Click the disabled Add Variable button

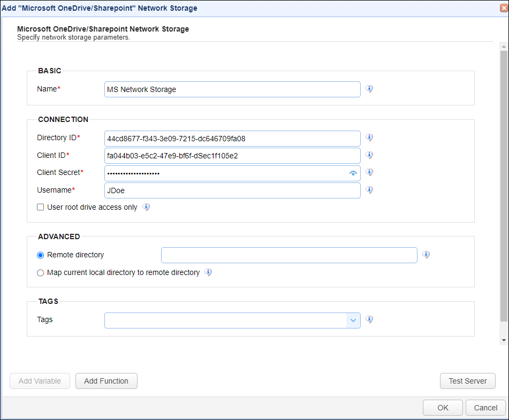(40, 381)
